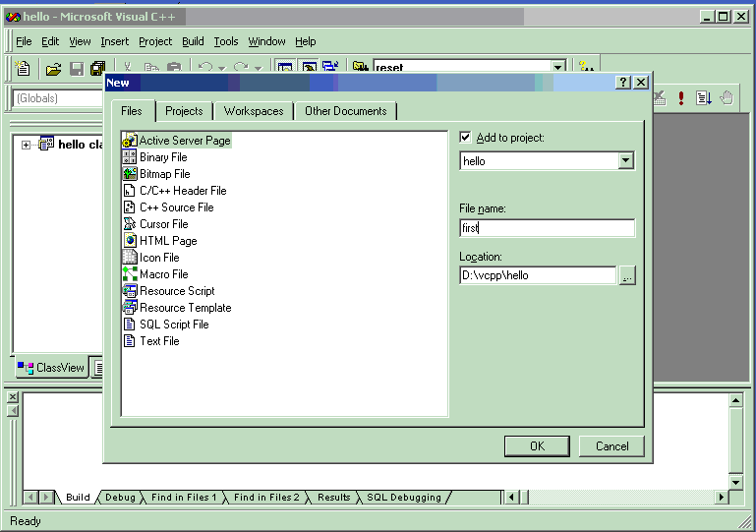756x532 pixels.
Task: Switch to the Find in Files 2 tab
Action: pos(266,498)
